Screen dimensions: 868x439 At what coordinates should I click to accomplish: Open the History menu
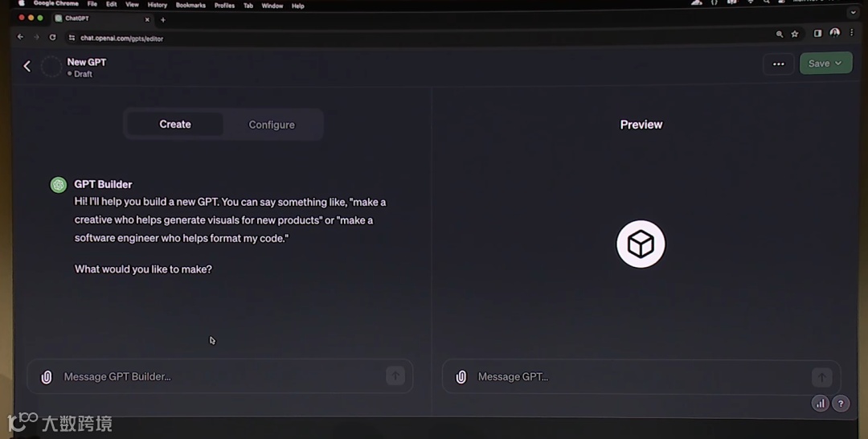coord(158,5)
